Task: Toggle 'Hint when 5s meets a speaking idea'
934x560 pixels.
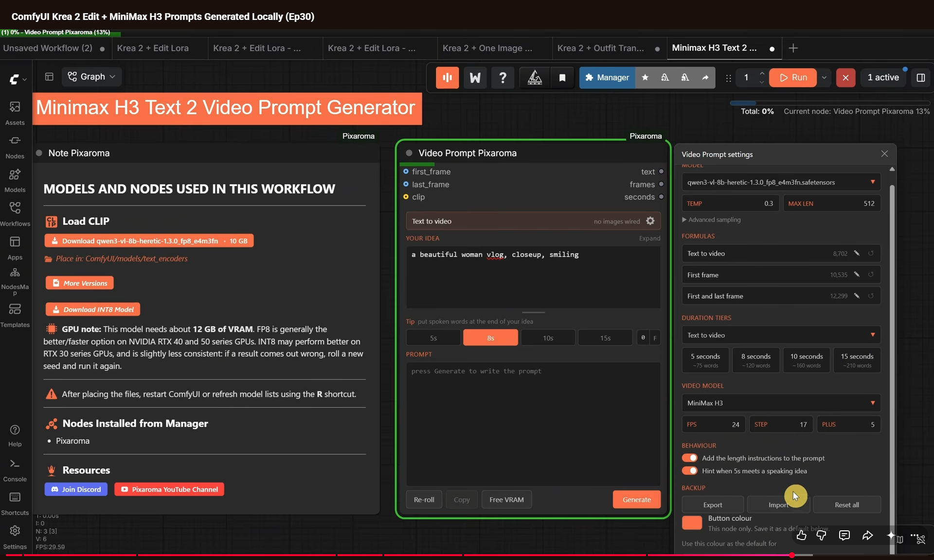Action: click(689, 470)
